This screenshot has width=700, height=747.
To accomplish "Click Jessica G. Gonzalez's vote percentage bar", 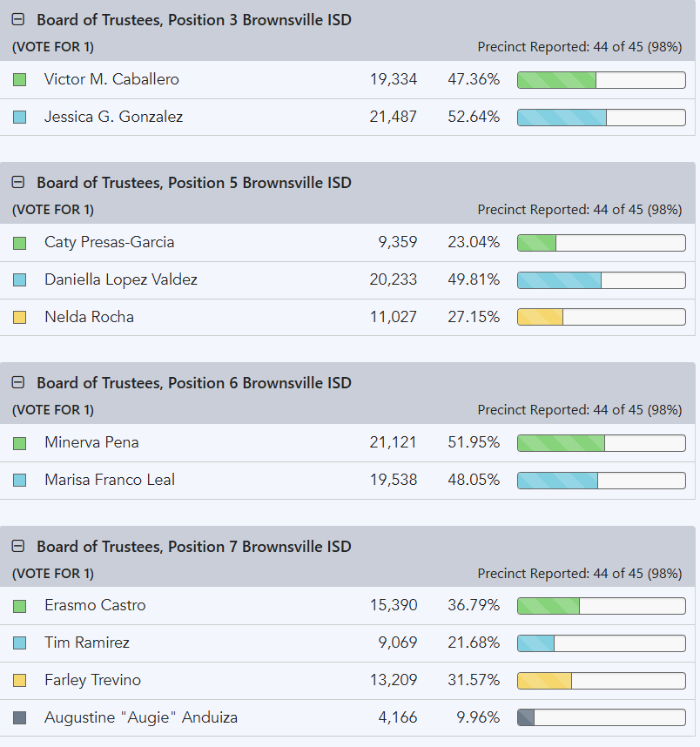I will pos(602,118).
